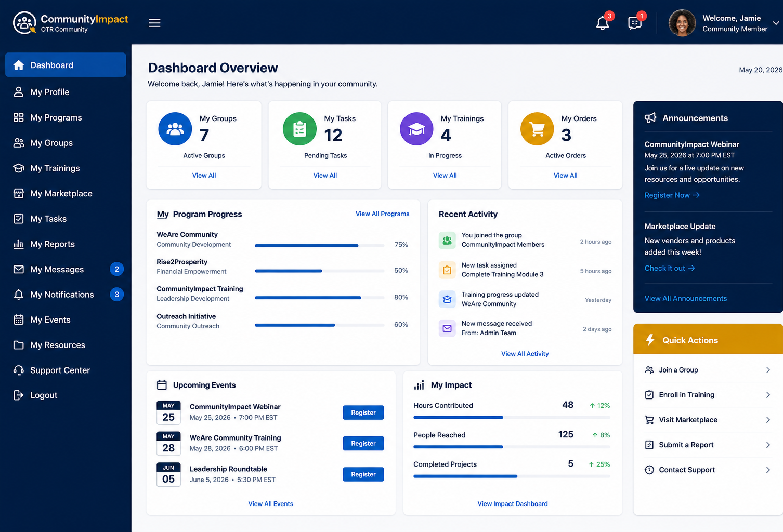Toggle the hamburger sidebar menu
The width and height of the screenshot is (783, 532).
[154, 23]
